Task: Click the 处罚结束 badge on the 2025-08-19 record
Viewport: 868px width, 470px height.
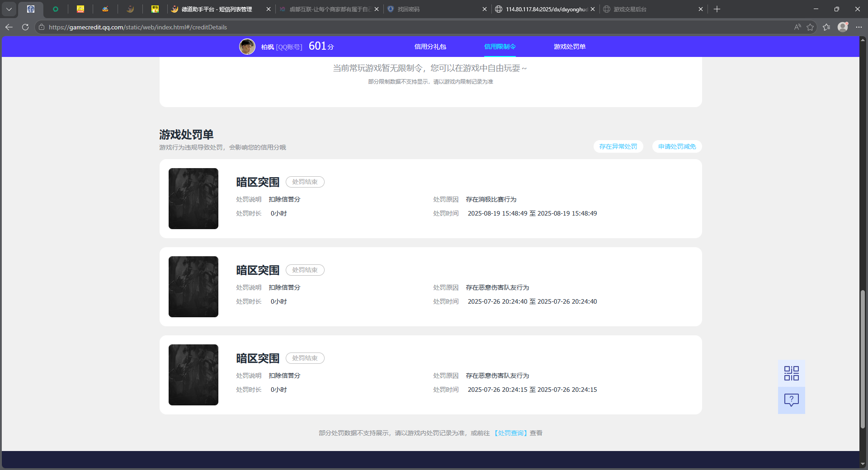Action: point(305,182)
